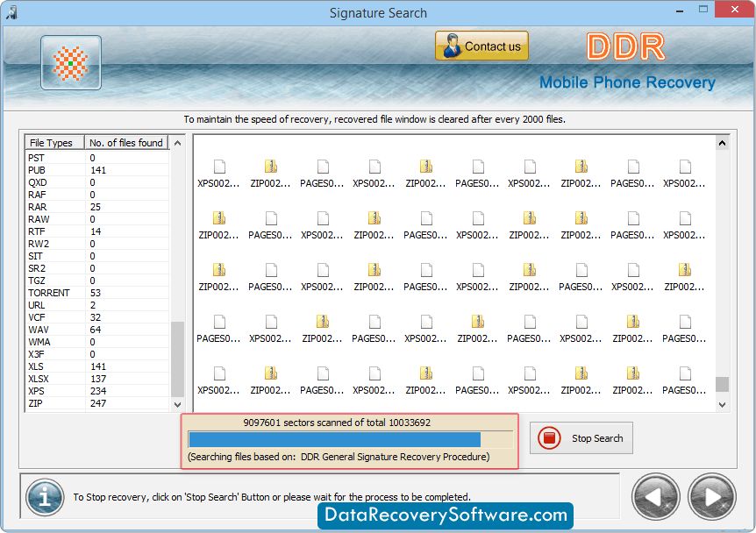
Task: Minimize the Signature Search window
Action: pyautogui.click(x=680, y=11)
